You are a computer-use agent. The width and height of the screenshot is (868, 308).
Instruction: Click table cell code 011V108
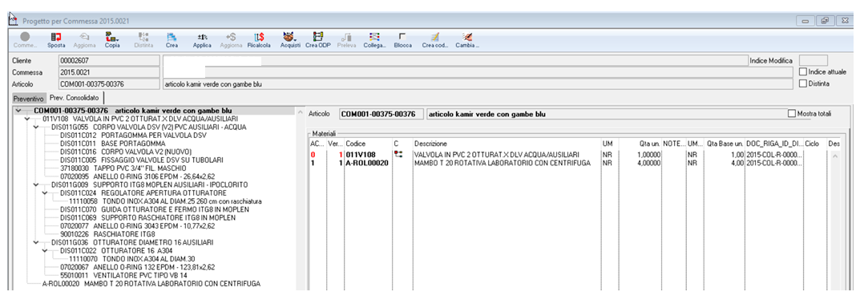tap(361, 155)
